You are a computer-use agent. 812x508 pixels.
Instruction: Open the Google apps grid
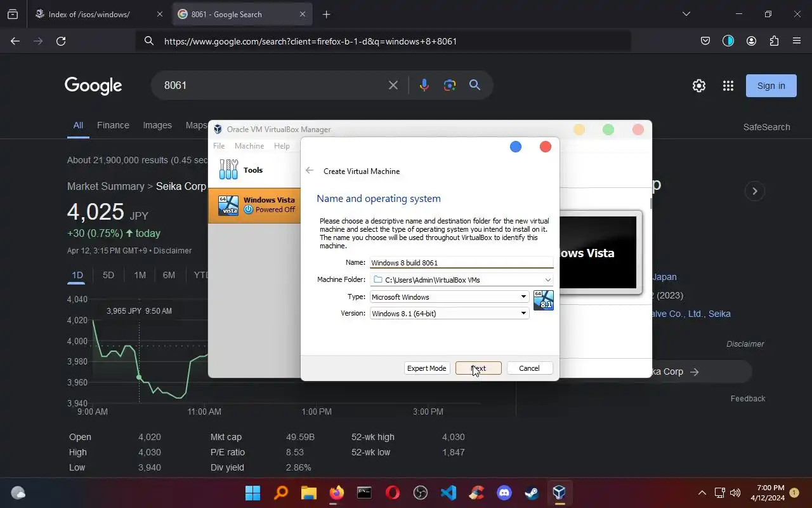pos(728,86)
